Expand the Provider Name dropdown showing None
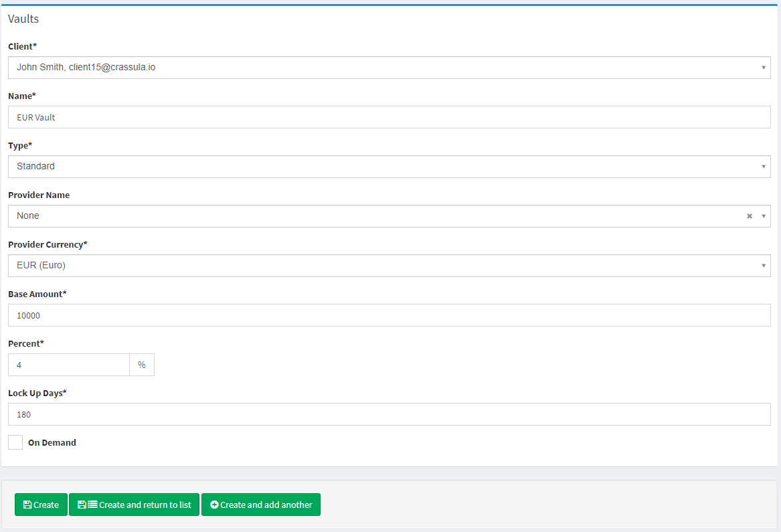This screenshot has height=532, width=781. 375,216
